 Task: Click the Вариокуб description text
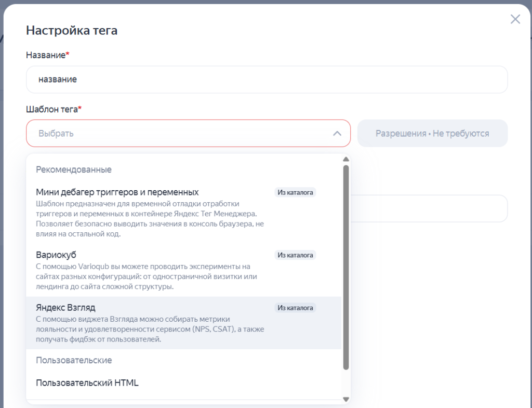(x=146, y=277)
